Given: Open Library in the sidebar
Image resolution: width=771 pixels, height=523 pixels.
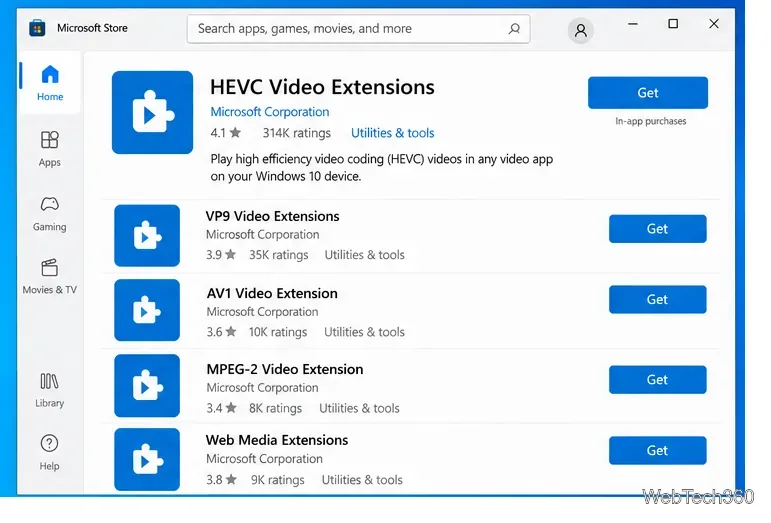Looking at the screenshot, I should click(x=50, y=391).
